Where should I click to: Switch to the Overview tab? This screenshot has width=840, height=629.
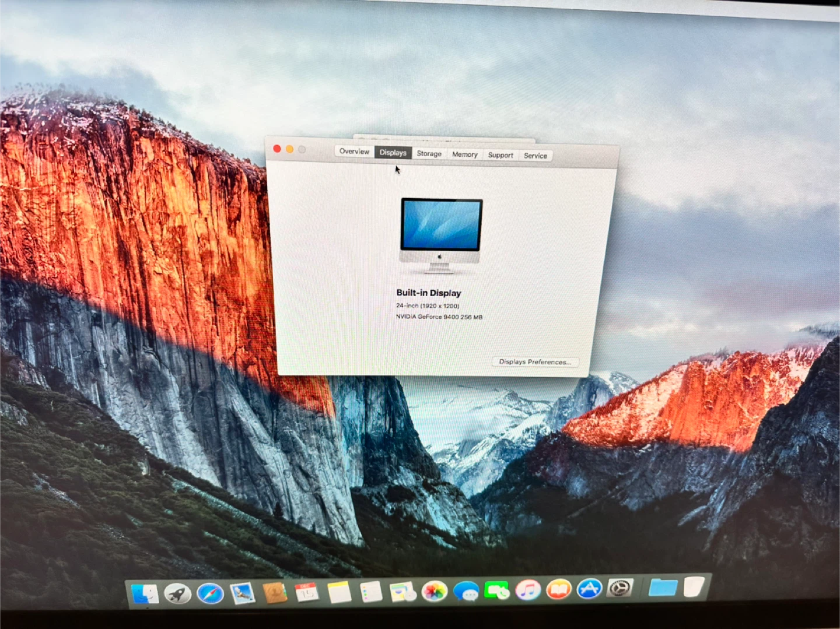point(354,152)
